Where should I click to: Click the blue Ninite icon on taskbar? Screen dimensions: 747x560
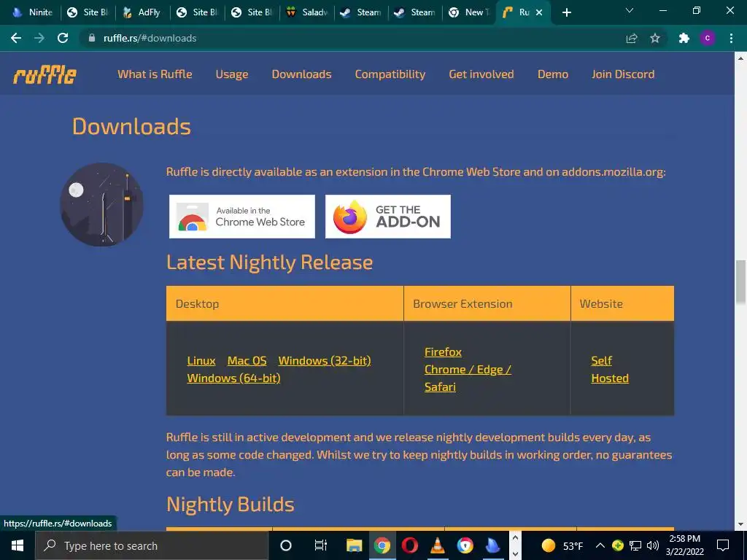492,545
